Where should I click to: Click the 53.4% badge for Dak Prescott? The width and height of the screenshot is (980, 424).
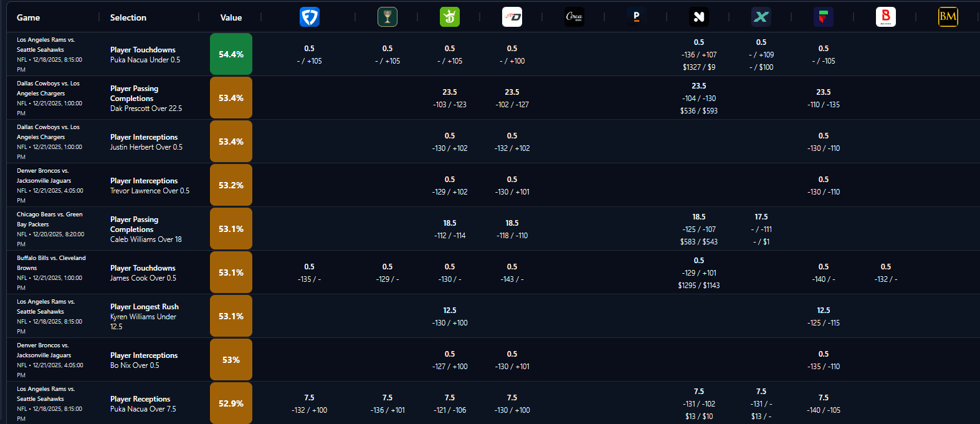coord(231,98)
